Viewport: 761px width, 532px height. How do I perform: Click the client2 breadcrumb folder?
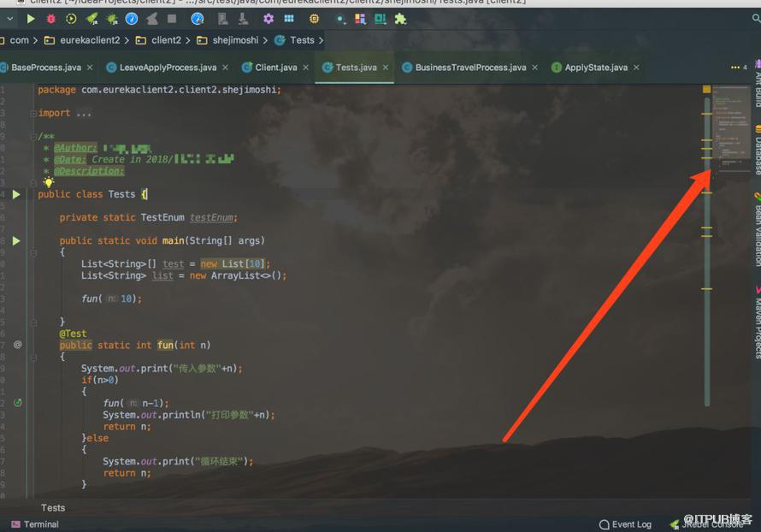point(159,40)
